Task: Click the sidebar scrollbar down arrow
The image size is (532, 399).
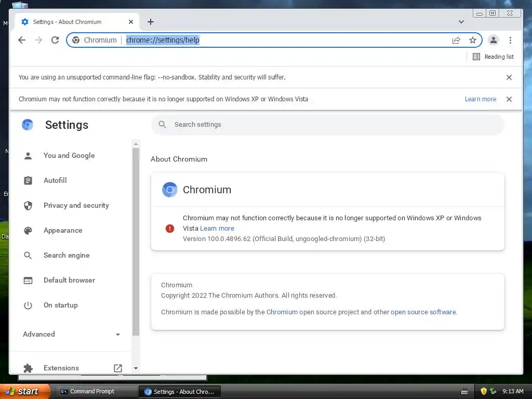Action: coord(136,368)
